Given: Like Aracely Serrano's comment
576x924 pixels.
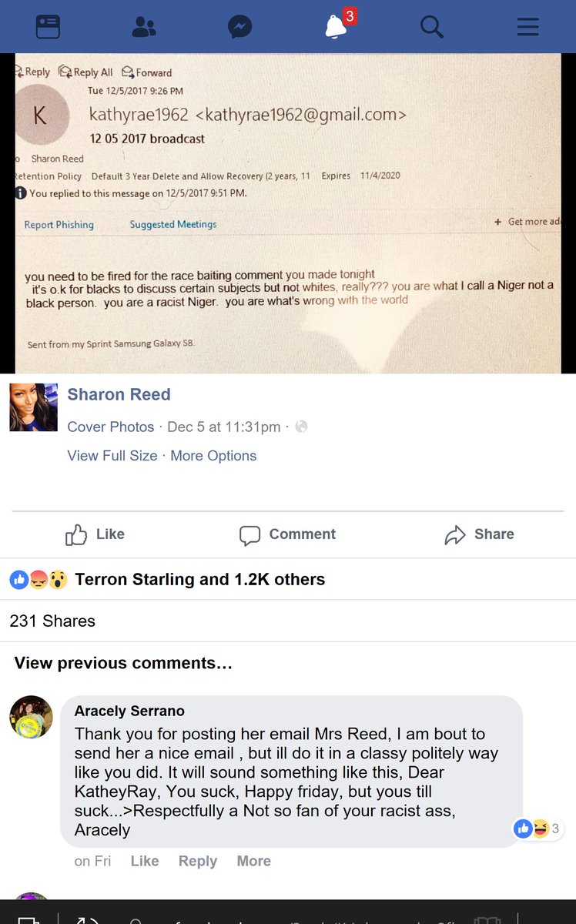Looking at the screenshot, I should click(x=145, y=861).
